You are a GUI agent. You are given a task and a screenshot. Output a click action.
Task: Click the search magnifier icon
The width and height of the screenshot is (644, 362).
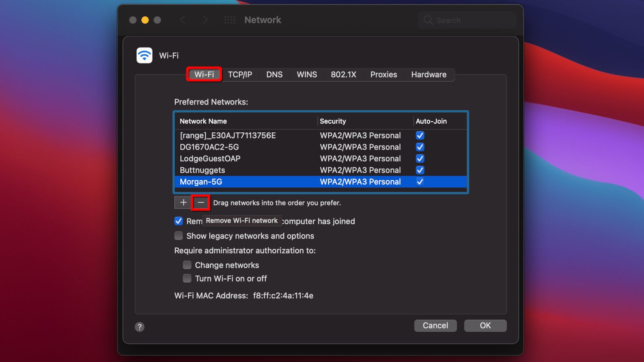[428, 20]
